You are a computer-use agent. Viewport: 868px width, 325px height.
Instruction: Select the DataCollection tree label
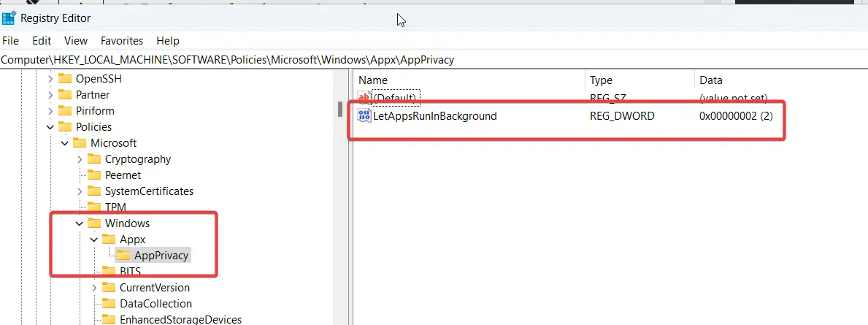(155, 304)
